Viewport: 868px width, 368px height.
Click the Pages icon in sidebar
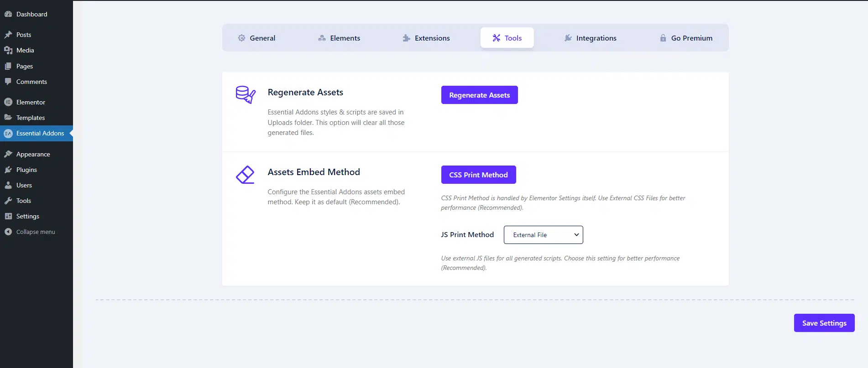tap(8, 66)
